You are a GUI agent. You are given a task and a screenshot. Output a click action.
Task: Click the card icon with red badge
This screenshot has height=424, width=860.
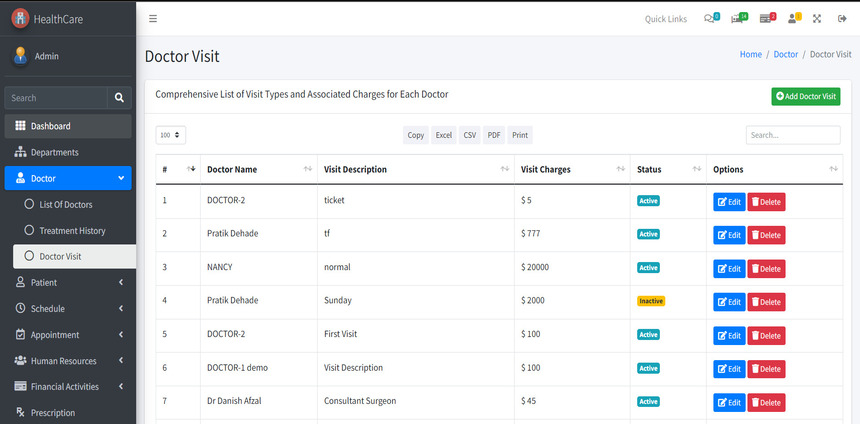767,19
